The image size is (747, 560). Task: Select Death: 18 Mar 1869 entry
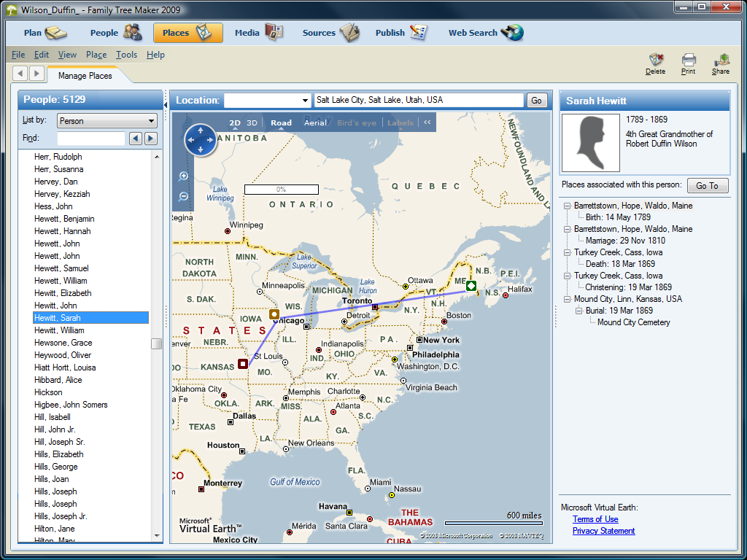click(620, 264)
